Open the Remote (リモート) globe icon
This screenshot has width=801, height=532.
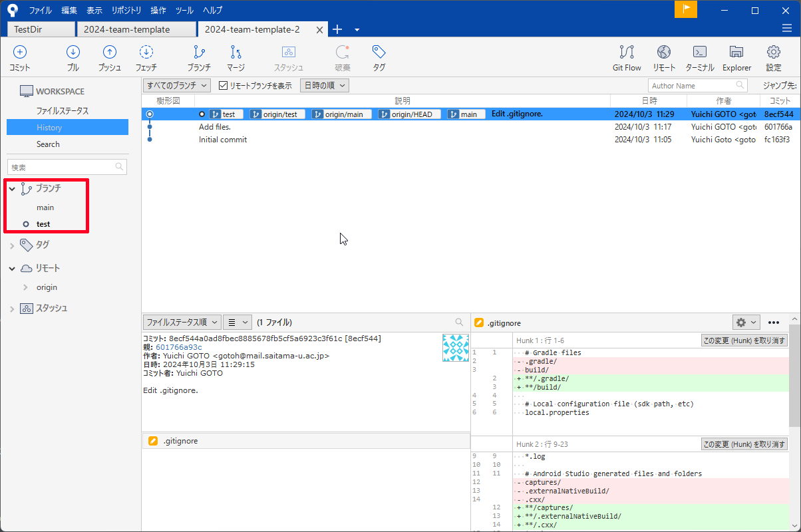pos(664,52)
